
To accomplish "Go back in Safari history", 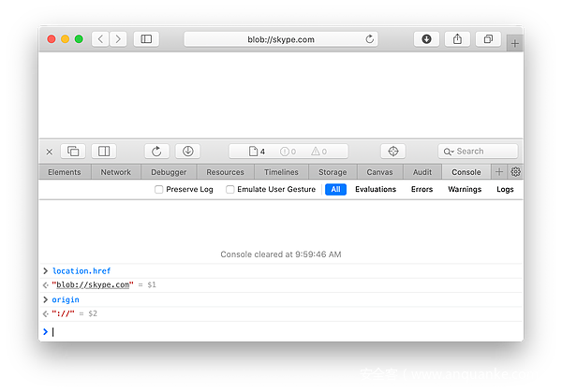I will tap(100, 39).
